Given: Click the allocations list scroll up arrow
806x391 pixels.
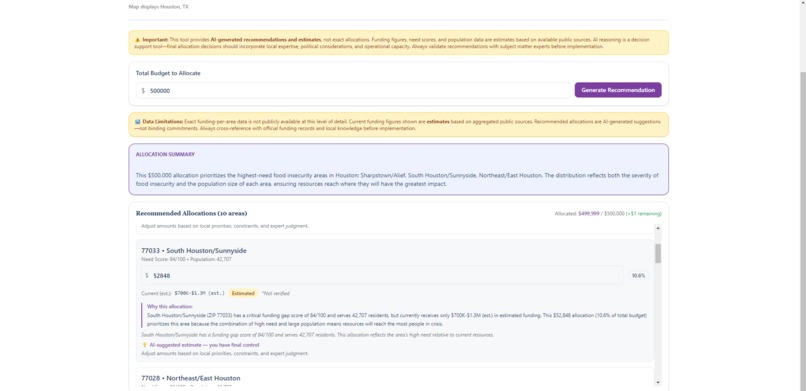Looking at the screenshot, I should click(658, 228).
